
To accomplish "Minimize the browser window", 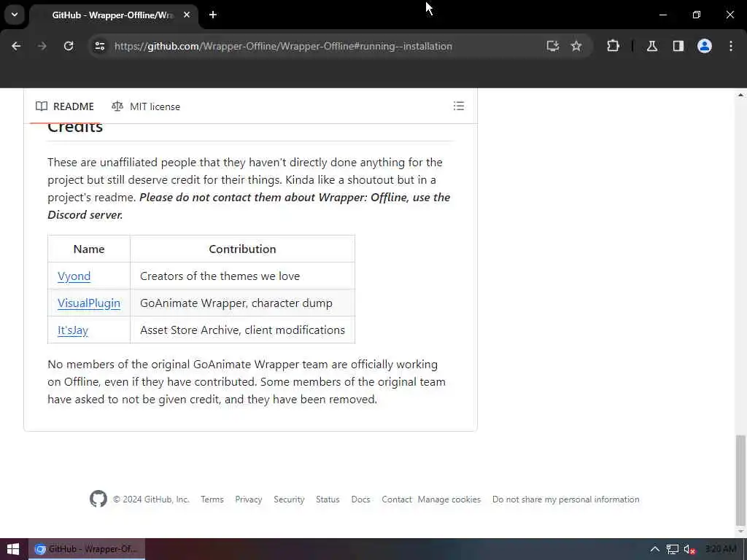I will 662,15.
